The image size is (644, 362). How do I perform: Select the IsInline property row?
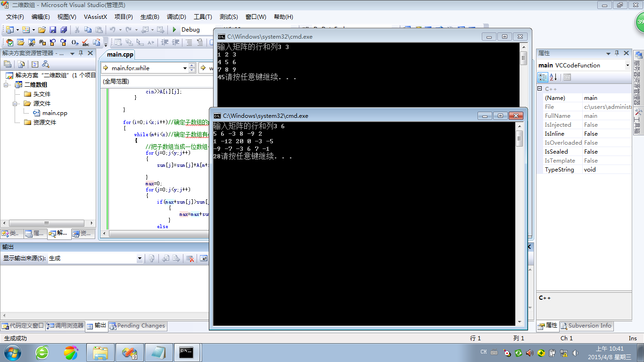pyautogui.click(x=584, y=134)
